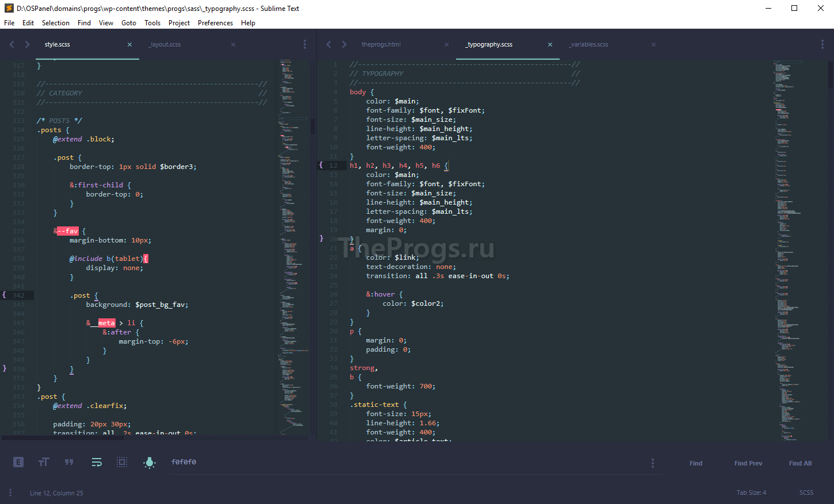Image resolution: width=834 pixels, height=504 pixels.
Task: Go to next tab in left pane
Action: coord(27,44)
